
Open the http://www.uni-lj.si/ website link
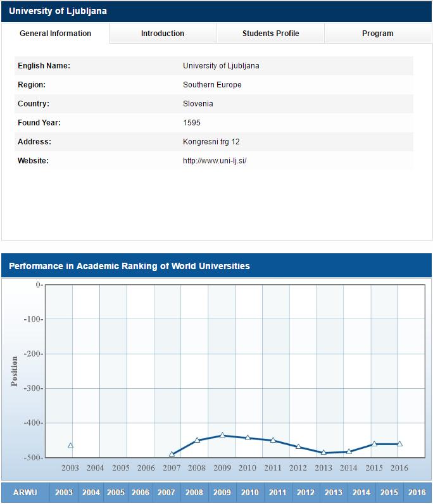(x=215, y=161)
